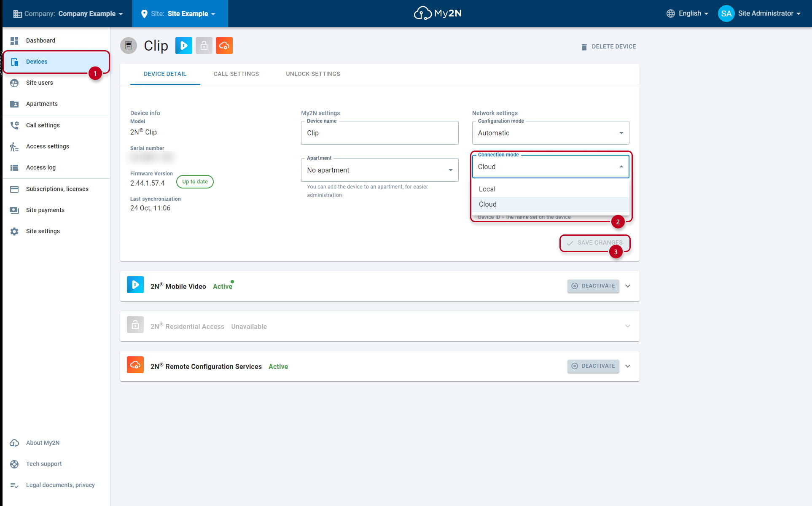Click the Up to date firmware badge
Viewport: 812px width, 506px height.
click(x=195, y=182)
